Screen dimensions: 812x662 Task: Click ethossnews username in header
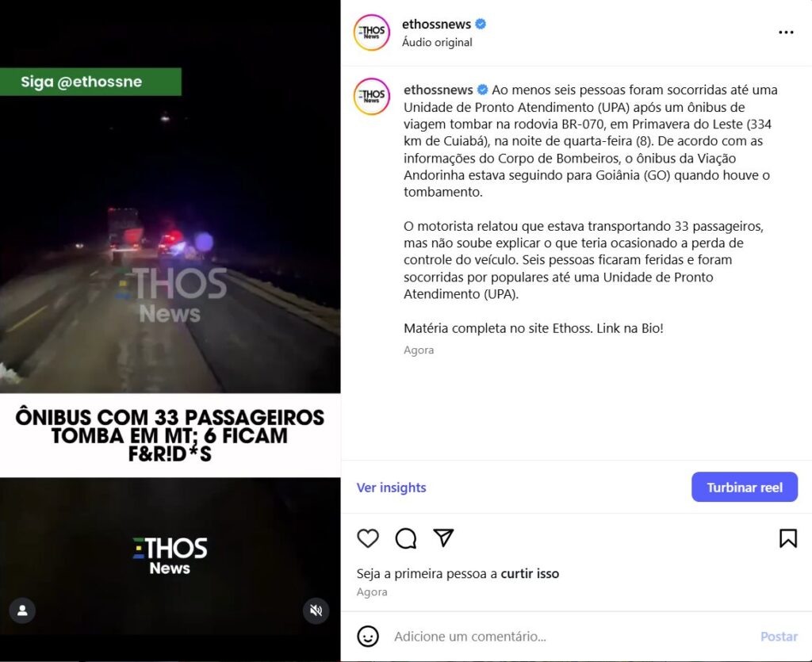436,25
